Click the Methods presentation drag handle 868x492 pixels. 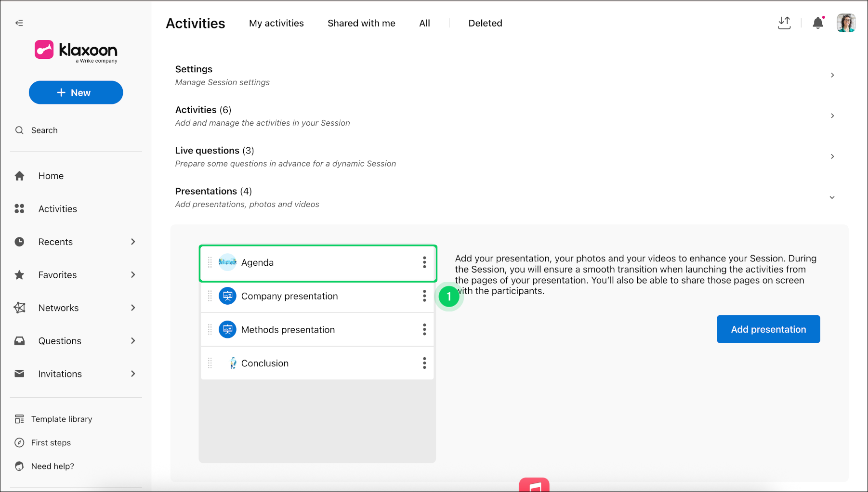click(210, 330)
